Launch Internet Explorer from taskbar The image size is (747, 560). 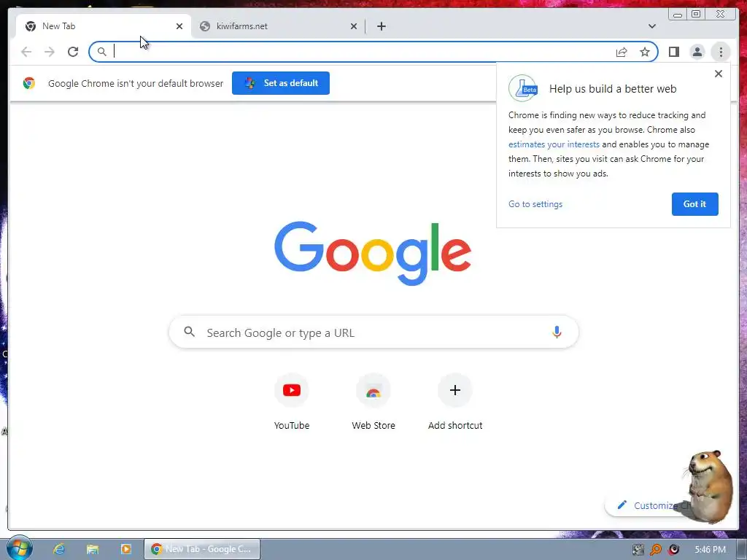tap(59, 549)
